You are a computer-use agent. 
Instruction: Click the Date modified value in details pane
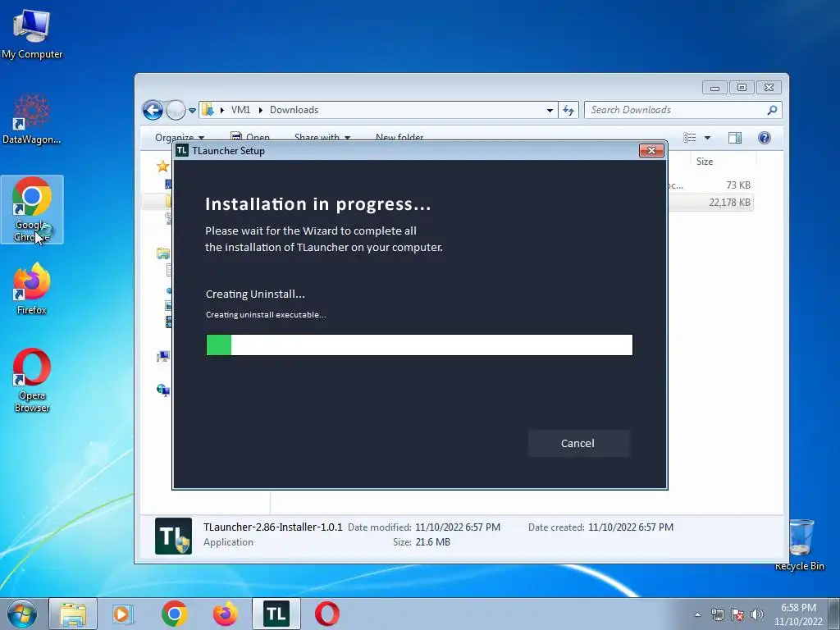point(458,527)
